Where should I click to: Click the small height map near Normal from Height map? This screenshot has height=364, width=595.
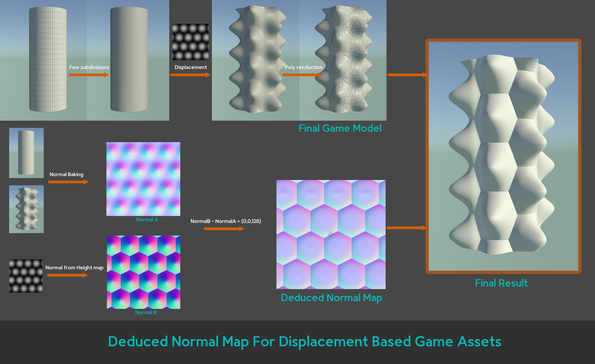(x=26, y=275)
